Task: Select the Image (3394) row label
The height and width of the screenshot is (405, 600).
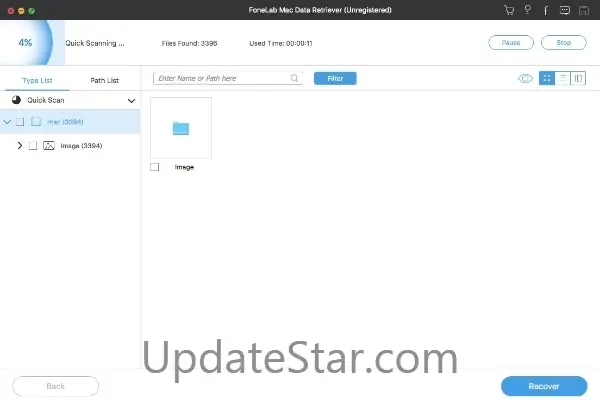Action: coord(81,145)
